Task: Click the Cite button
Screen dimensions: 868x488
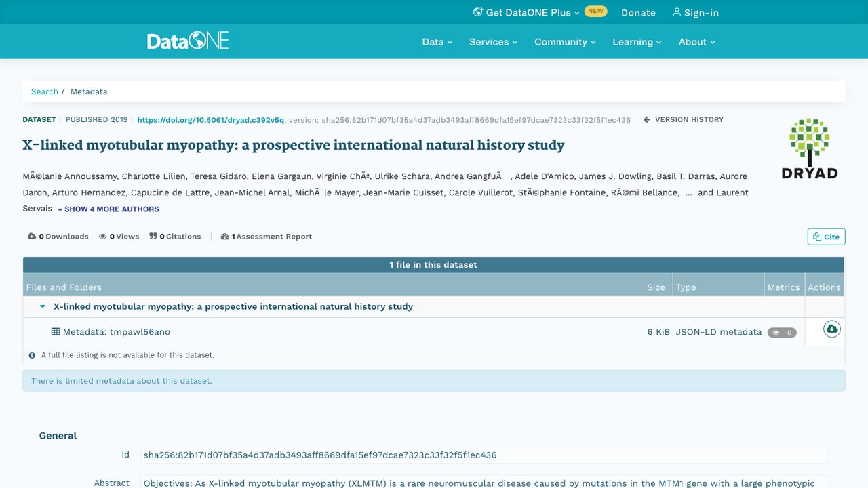Action: 826,237
